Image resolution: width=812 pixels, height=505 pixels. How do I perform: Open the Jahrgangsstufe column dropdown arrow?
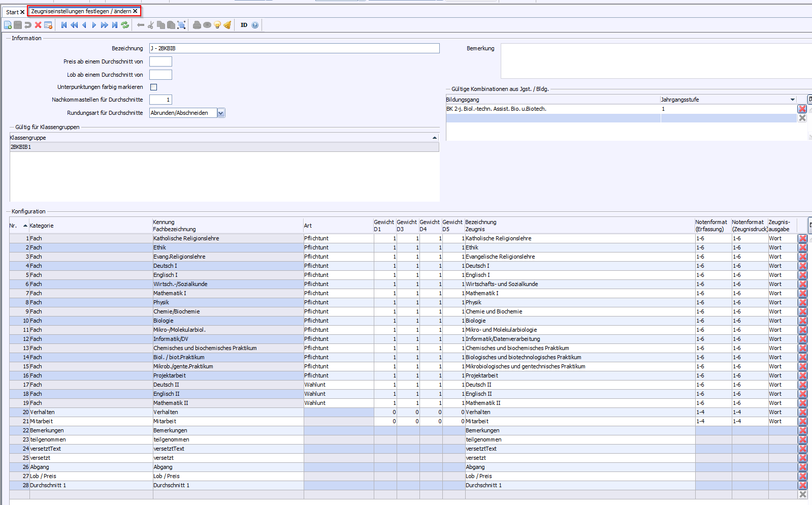point(792,100)
